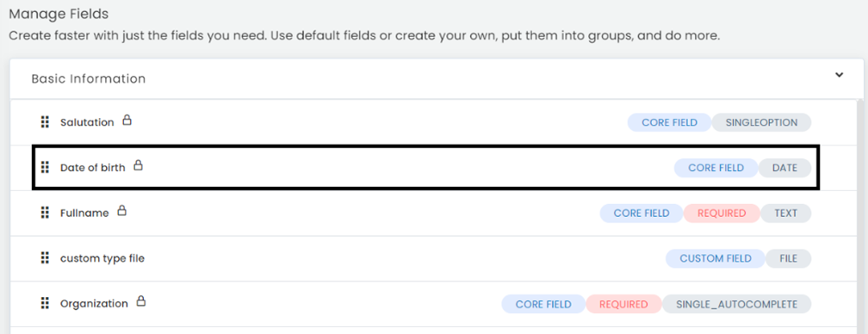Click the FILE type badge
The width and height of the screenshot is (868, 334).
coord(788,258)
